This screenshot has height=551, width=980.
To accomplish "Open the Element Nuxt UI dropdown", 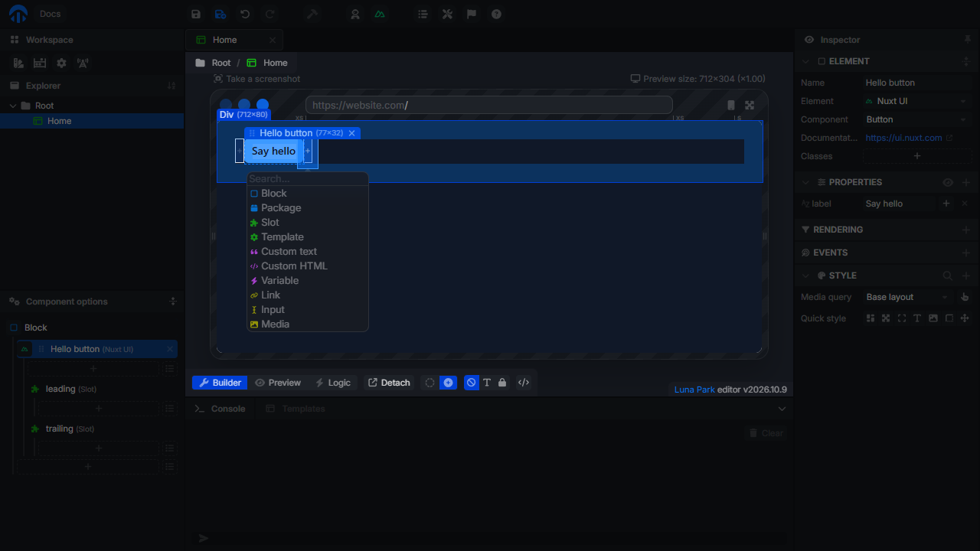I will coord(917,101).
